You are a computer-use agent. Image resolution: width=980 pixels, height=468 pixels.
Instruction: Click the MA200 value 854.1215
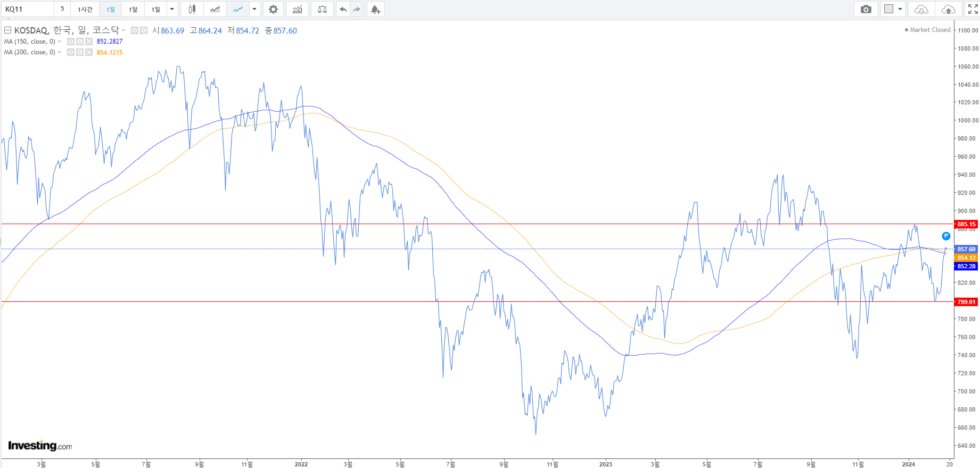click(x=110, y=52)
